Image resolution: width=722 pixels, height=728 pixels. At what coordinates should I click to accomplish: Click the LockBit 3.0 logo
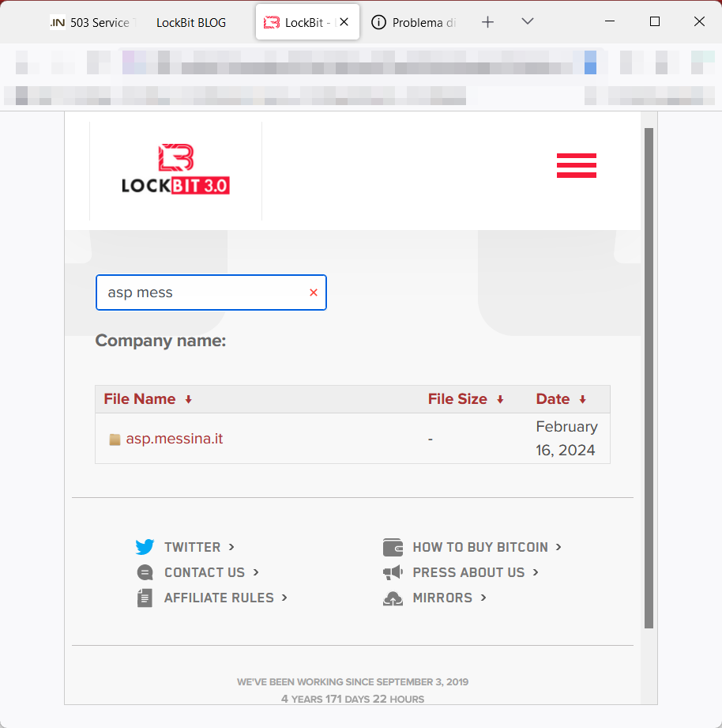point(175,169)
